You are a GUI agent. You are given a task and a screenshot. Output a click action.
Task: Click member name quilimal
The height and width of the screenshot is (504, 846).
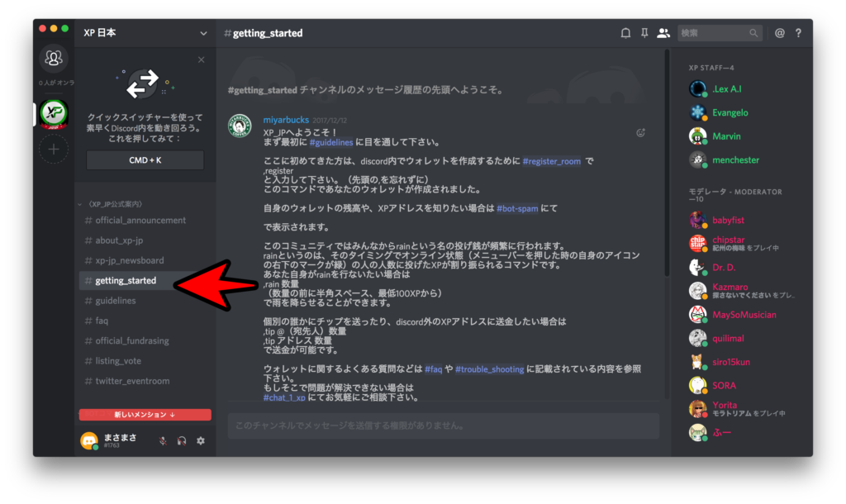click(729, 338)
